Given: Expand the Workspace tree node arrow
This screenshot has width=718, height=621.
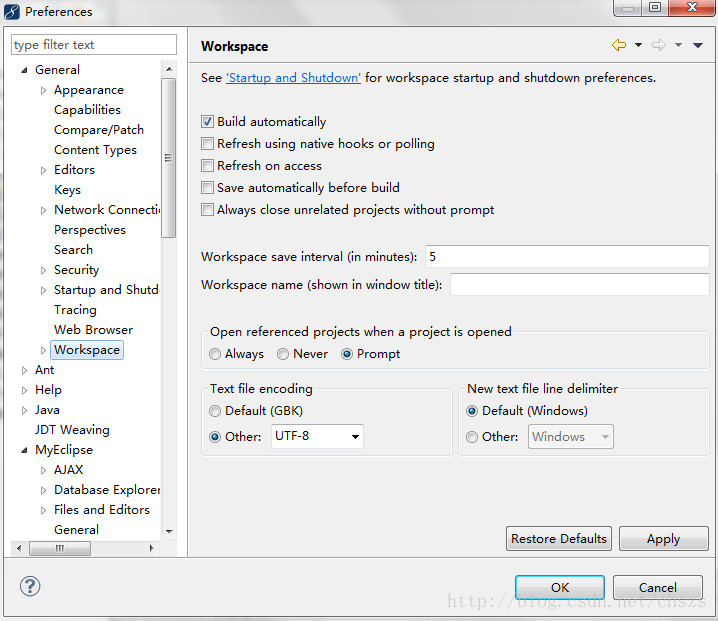Looking at the screenshot, I should point(44,350).
